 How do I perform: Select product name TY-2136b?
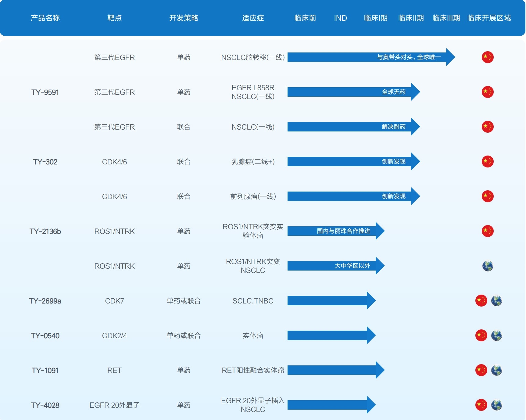pyautogui.click(x=45, y=231)
